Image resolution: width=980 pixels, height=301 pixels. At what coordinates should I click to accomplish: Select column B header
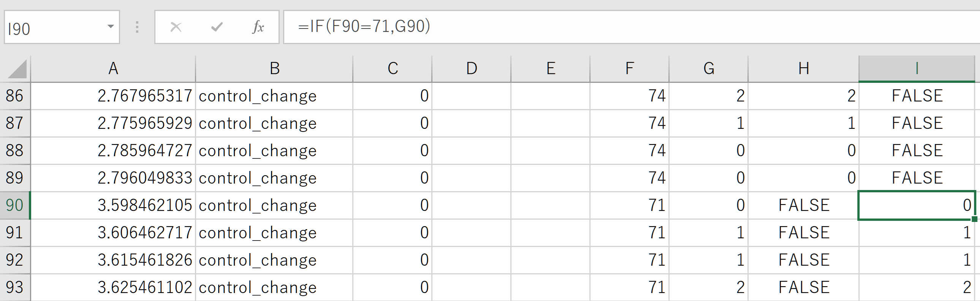274,69
